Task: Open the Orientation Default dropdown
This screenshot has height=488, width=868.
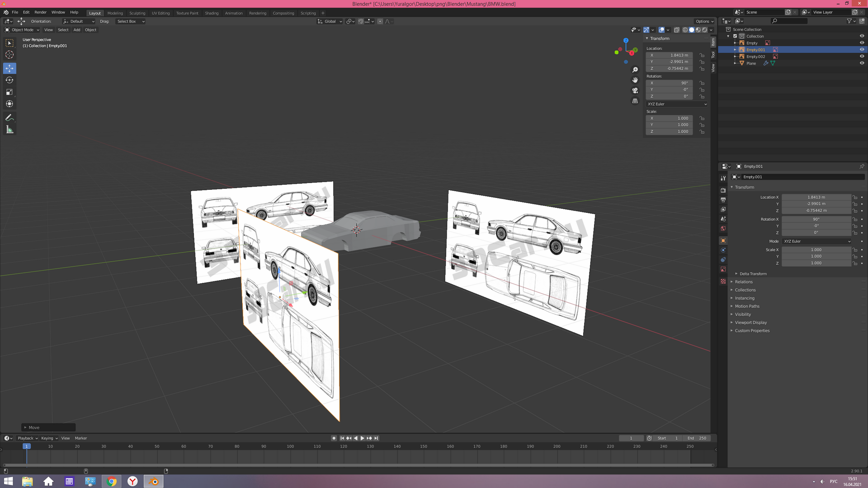Action: tap(79, 21)
